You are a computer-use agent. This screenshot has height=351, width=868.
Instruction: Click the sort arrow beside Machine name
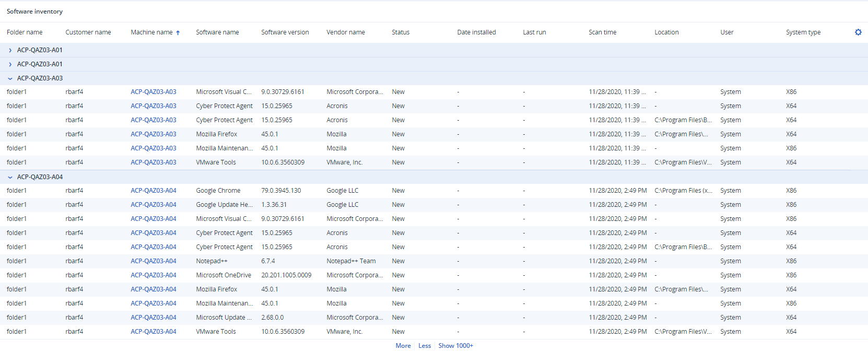178,32
